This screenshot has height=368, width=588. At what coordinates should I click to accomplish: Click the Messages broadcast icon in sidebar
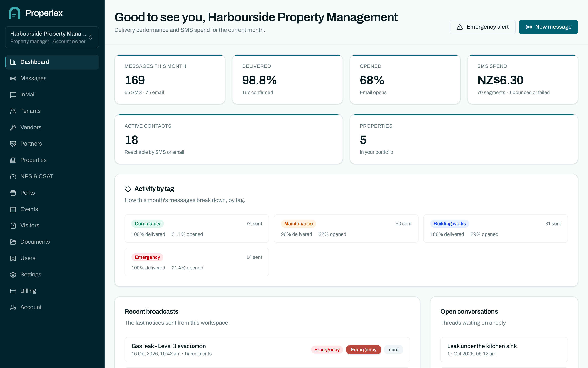(13, 78)
